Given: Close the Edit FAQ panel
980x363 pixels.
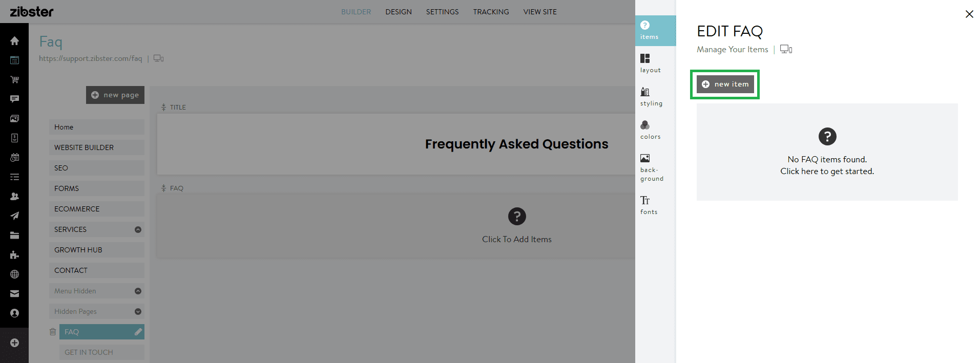Looking at the screenshot, I should pyautogui.click(x=969, y=14).
